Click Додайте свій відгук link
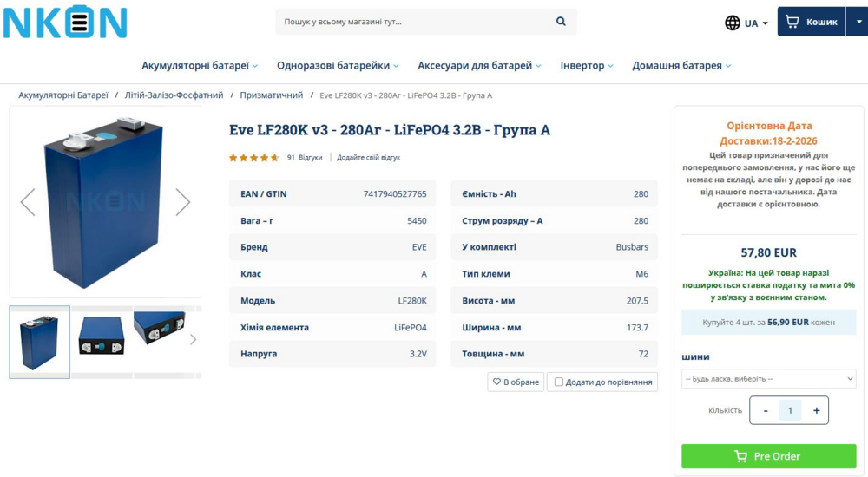 pyautogui.click(x=368, y=158)
